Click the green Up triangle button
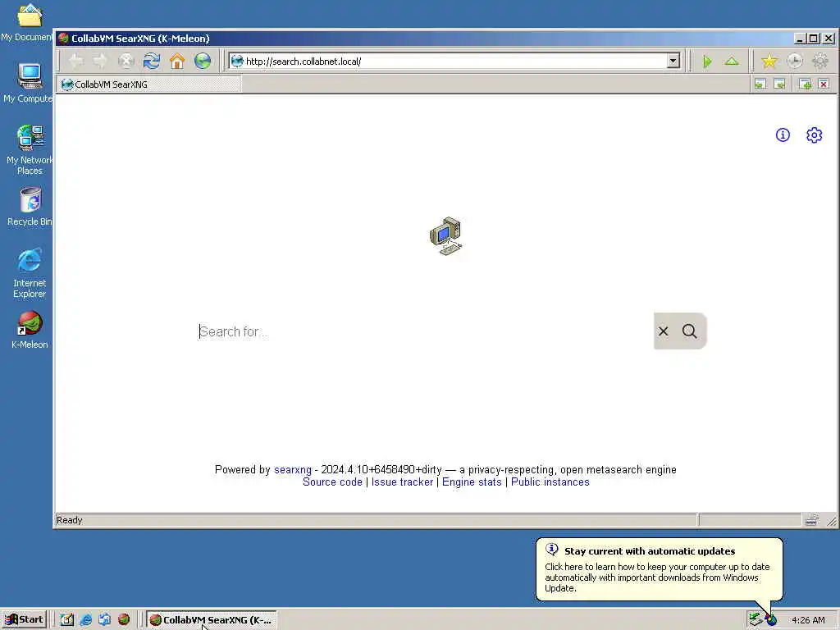Screen dimensions: 840x630 732,62
